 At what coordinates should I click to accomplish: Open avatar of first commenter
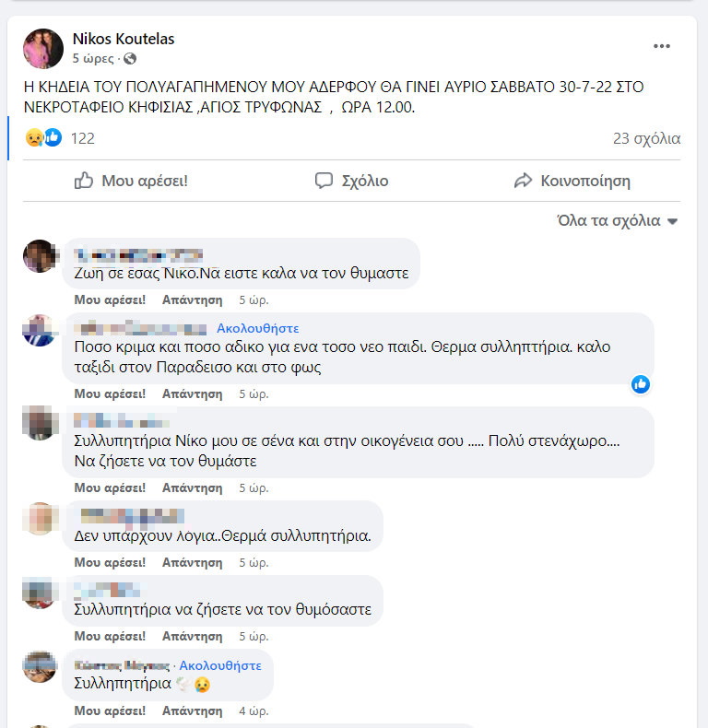point(40,256)
